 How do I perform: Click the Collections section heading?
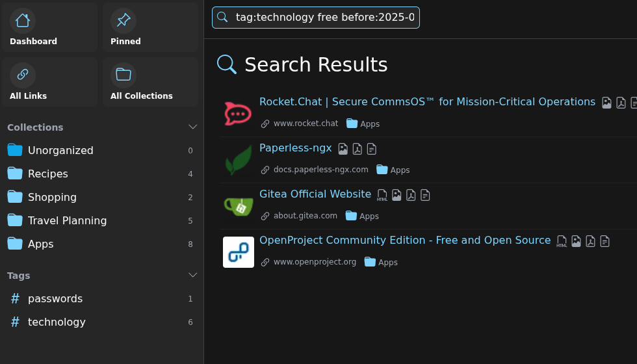tap(35, 127)
